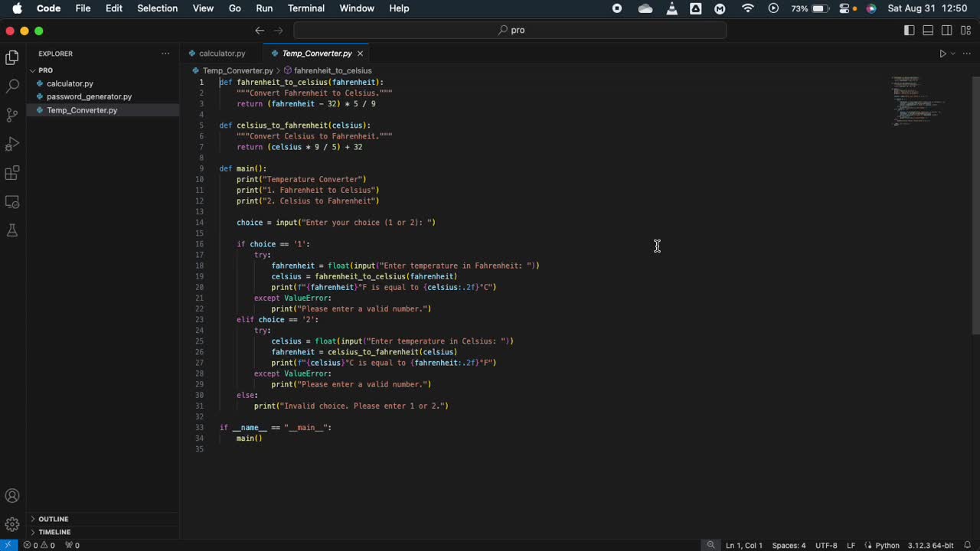Switch to the calculator.py tab
The width and height of the screenshot is (980, 551).
tap(221, 54)
